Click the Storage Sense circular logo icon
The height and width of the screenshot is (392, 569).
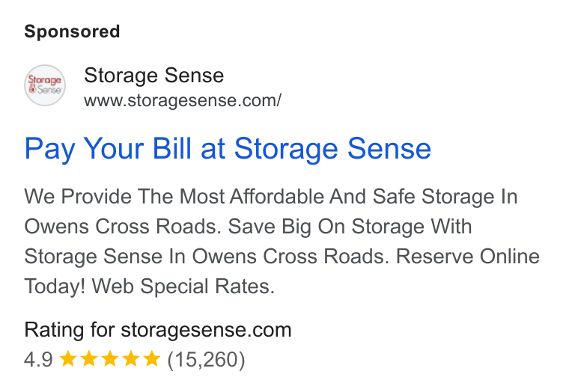(45, 85)
